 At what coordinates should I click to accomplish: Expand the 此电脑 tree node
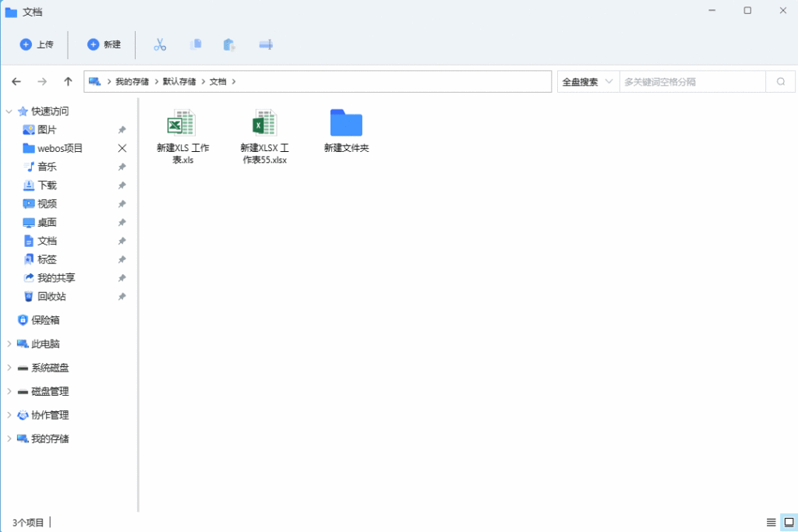(x=9, y=344)
